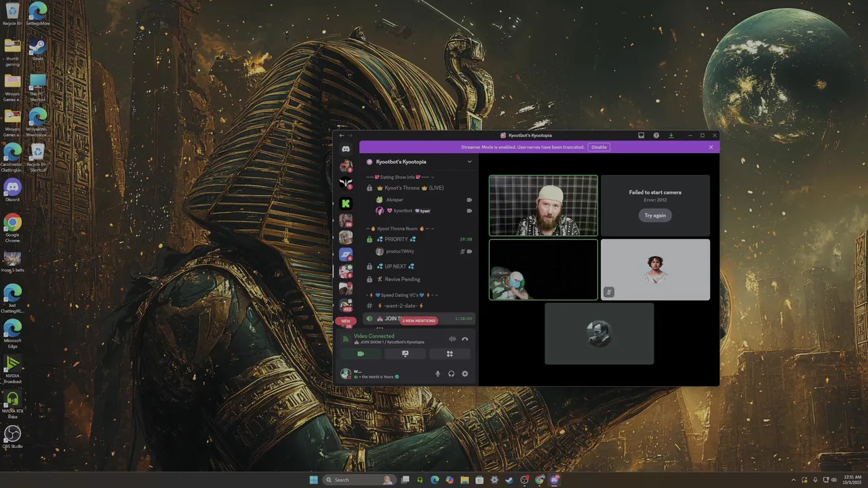Toggle camera with the green video button
The image size is (868, 488).
tap(360, 354)
